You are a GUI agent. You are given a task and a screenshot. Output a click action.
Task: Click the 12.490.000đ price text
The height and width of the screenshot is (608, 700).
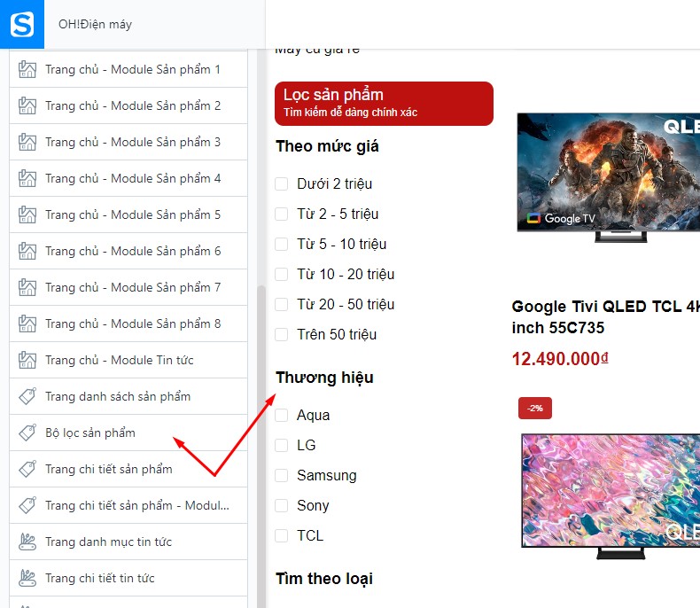point(560,359)
